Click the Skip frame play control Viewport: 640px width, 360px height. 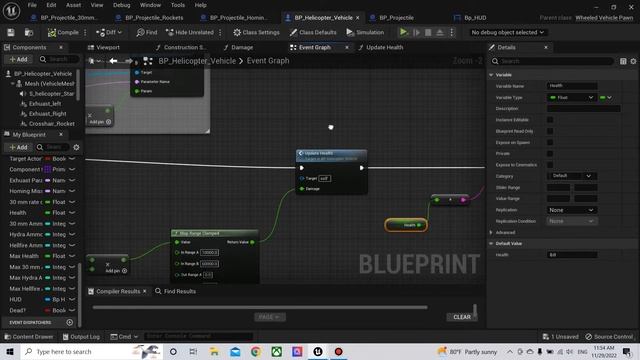pos(416,32)
